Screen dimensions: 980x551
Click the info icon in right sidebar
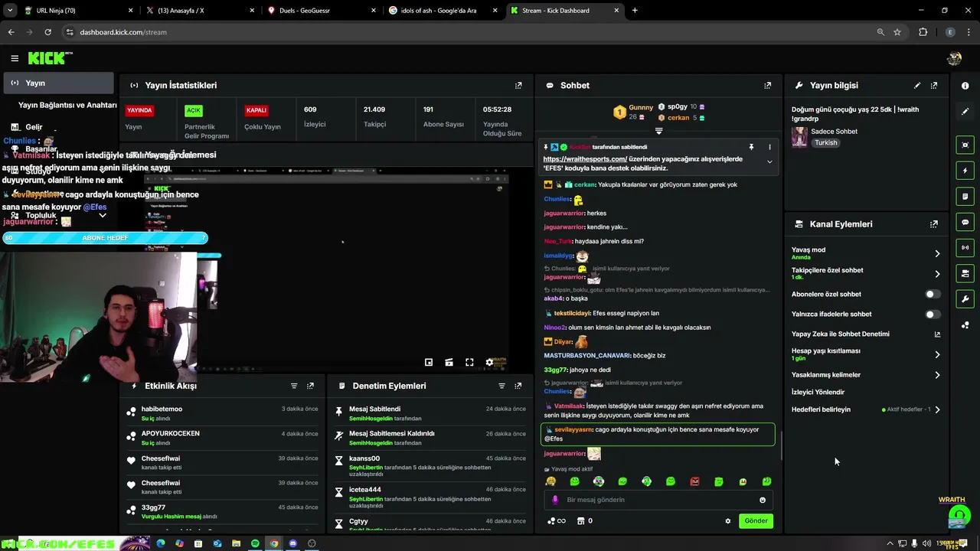(965, 86)
